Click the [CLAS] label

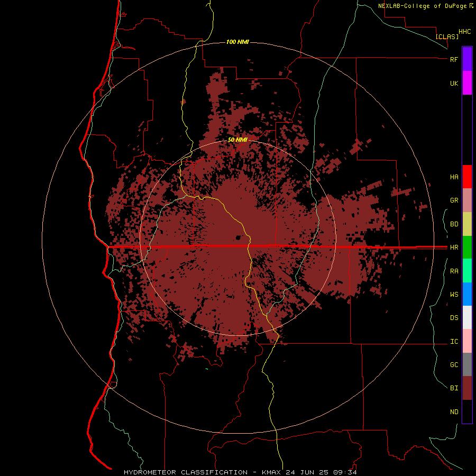(x=447, y=36)
